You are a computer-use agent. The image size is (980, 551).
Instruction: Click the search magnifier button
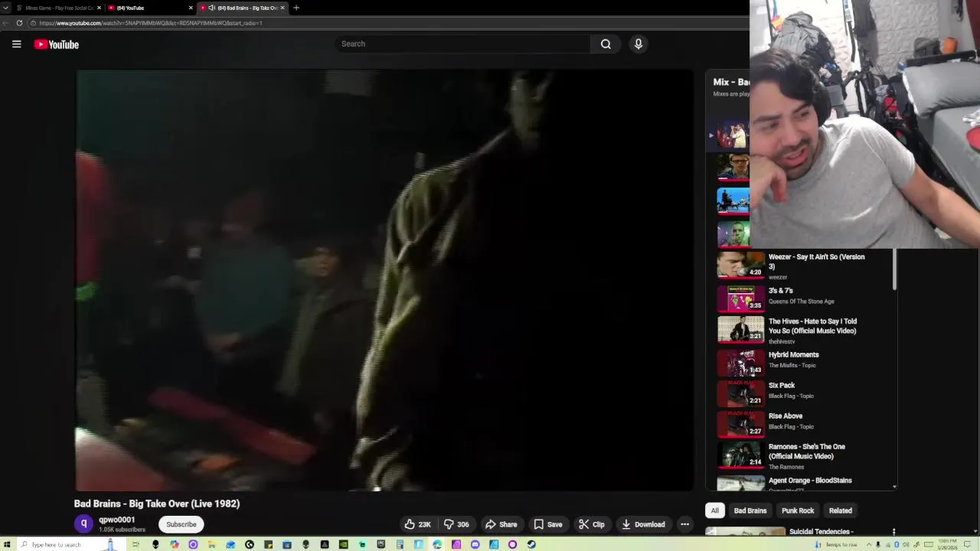(x=606, y=44)
